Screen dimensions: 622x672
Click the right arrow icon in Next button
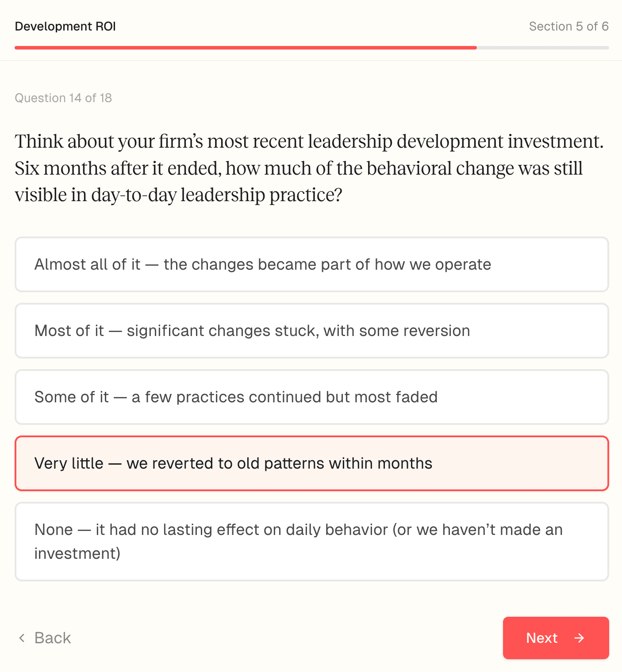pyautogui.click(x=579, y=638)
